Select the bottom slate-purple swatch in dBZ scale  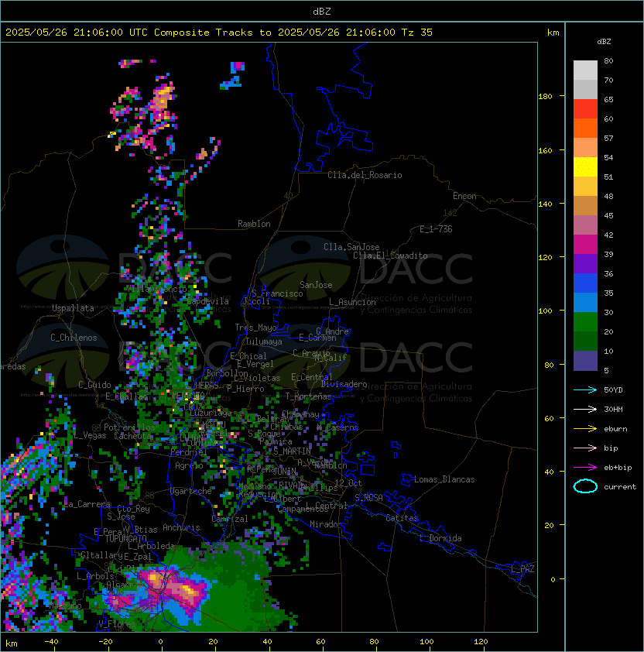coord(585,361)
